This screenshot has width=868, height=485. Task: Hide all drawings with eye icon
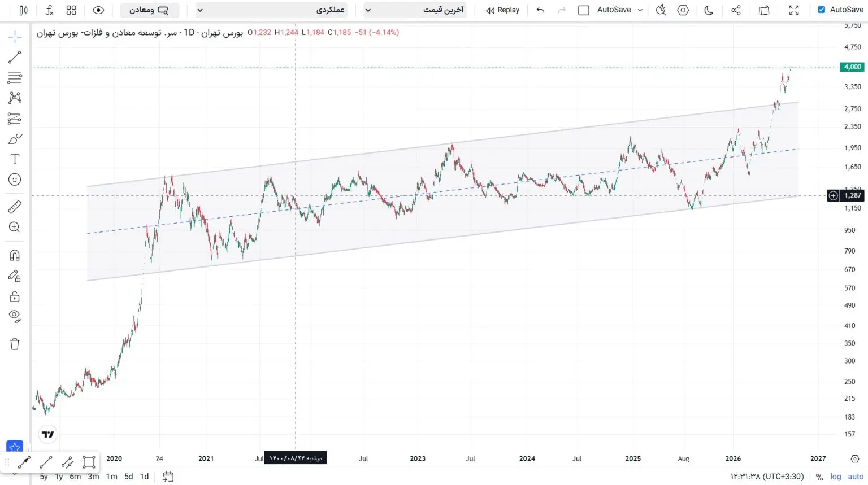[15, 316]
